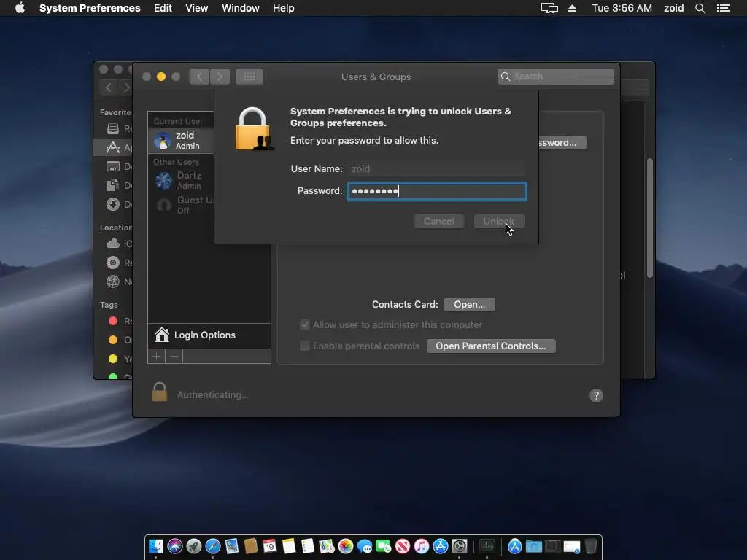Toggle Enable parental controls checkbox
This screenshot has width=747, height=560.
coord(305,346)
